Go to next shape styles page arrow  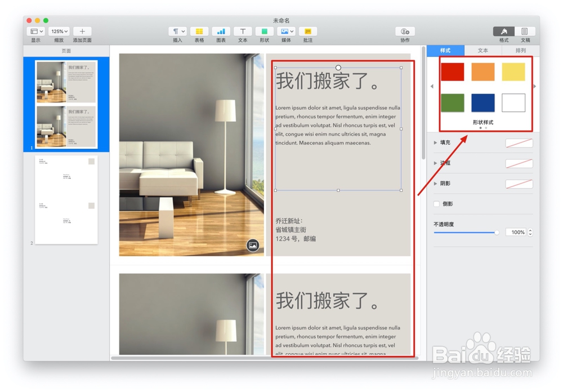(x=535, y=86)
